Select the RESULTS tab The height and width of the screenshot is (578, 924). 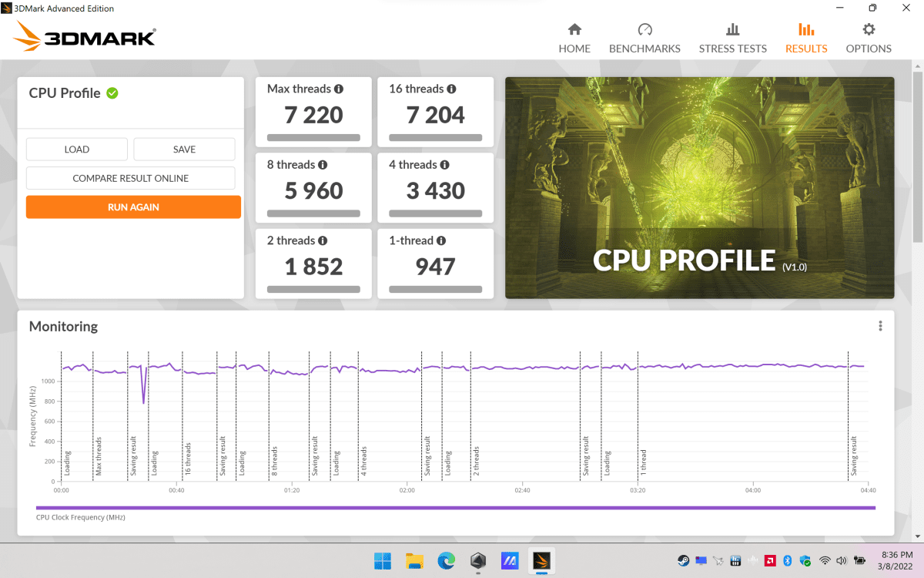tap(806, 39)
